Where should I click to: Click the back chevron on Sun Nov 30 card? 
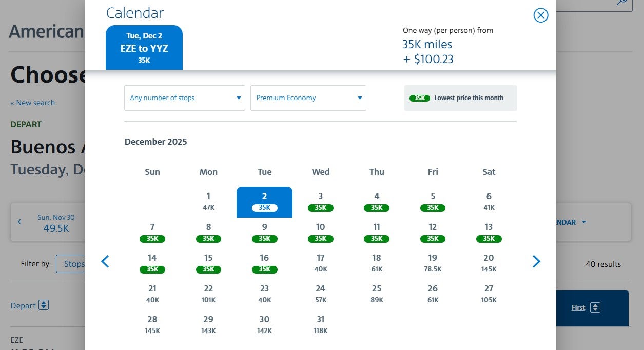[19, 222]
